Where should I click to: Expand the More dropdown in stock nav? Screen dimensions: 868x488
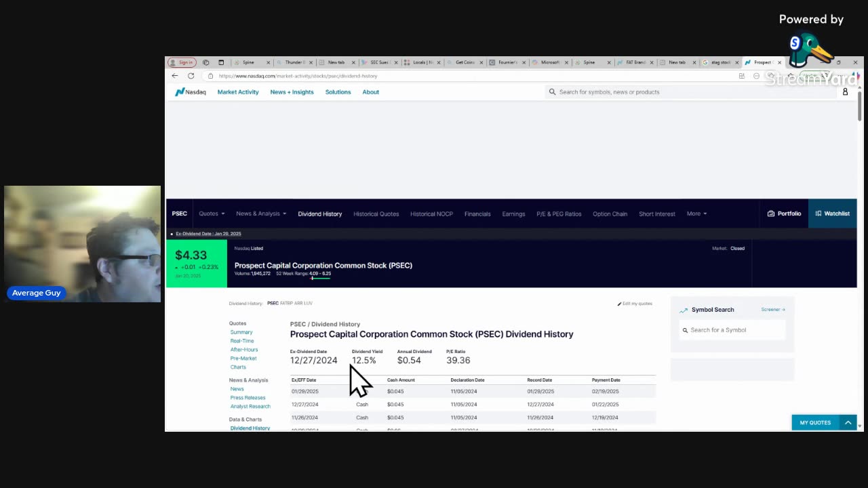point(696,213)
